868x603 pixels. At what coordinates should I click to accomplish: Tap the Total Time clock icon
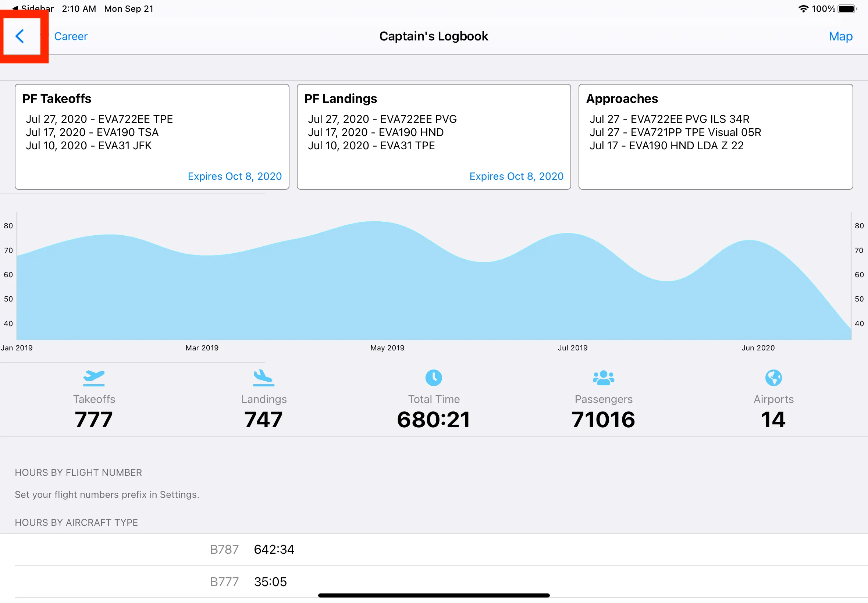click(x=433, y=378)
